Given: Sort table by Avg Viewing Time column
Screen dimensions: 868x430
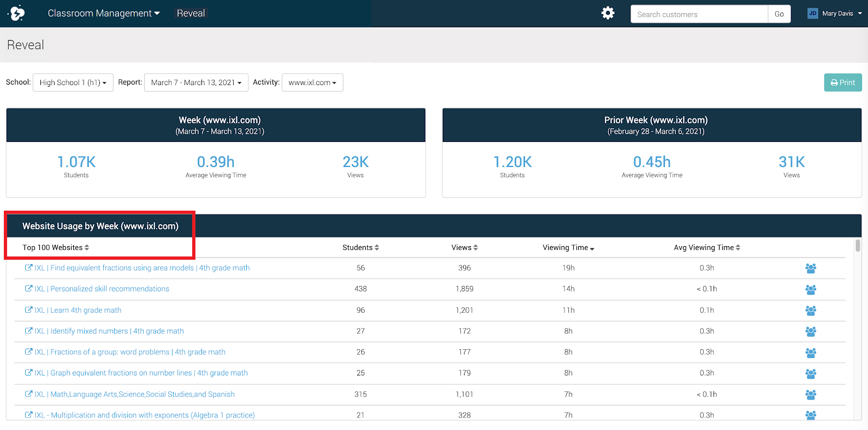Looking at the screenshot, I should [x=707, y=248].
